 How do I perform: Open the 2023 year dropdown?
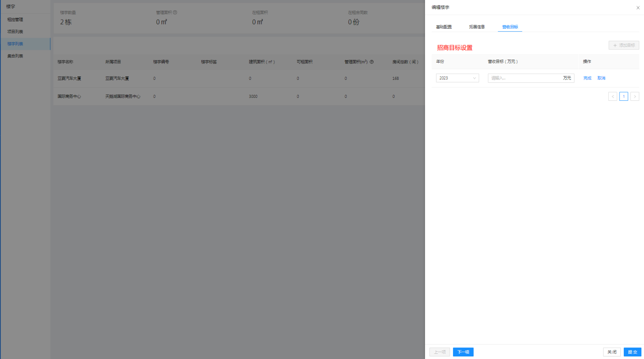(x=457, y=78)
